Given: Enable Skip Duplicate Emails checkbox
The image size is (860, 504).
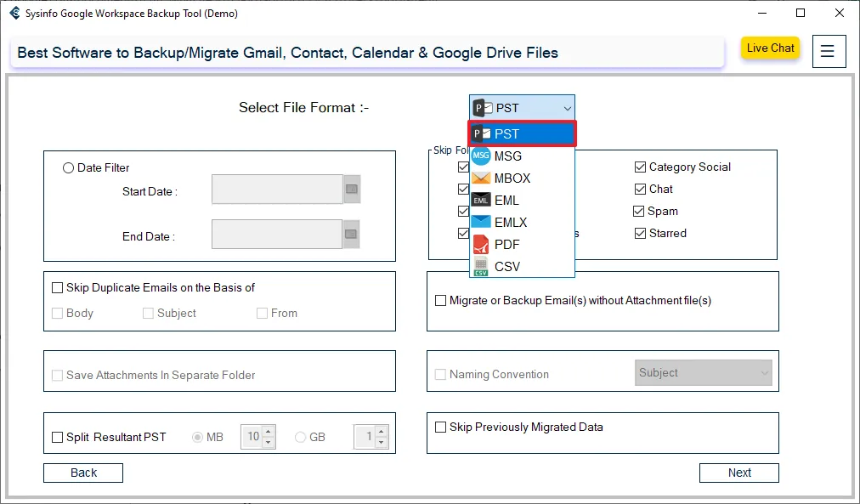Looking at the screenshot, I should click(x=58, y=288).
